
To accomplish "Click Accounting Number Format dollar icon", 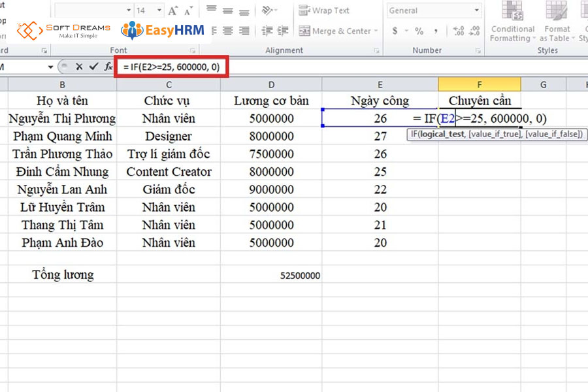I will point(394,31).
